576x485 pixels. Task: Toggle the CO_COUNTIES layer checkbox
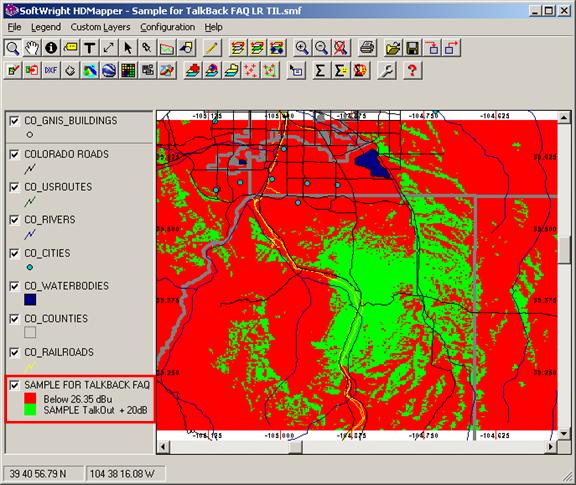pyautogui.click(x=14, y=319)
